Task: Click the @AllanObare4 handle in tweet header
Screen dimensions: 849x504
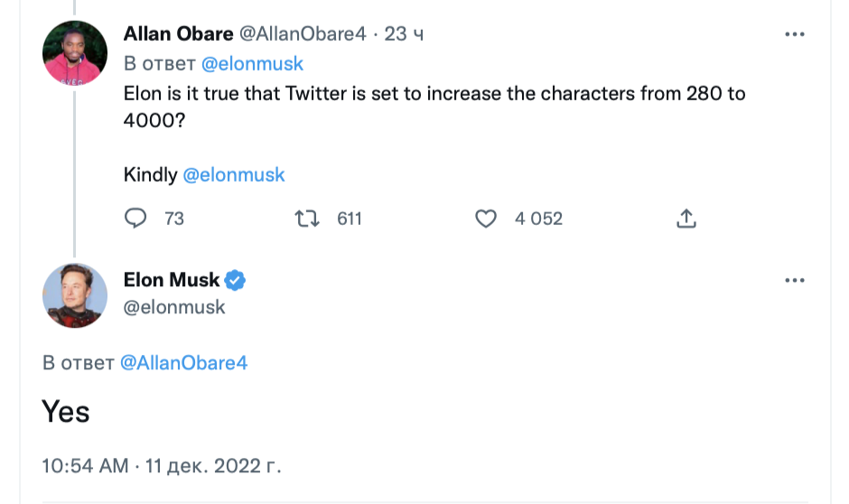Action: 302,34
